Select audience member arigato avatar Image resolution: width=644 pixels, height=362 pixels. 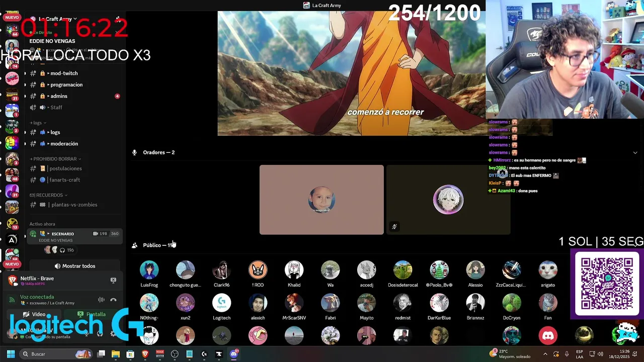click(547, 270)
